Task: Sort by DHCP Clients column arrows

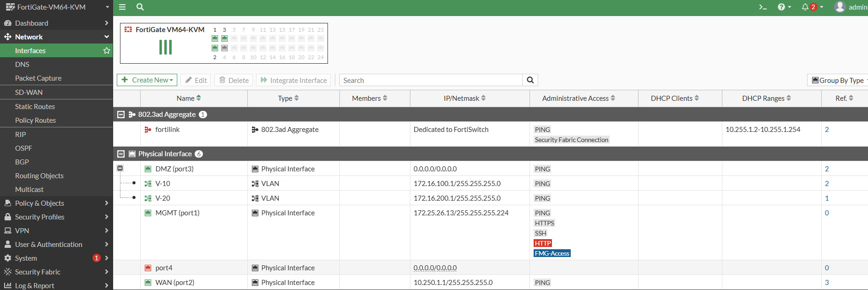Action: point(697,98)
